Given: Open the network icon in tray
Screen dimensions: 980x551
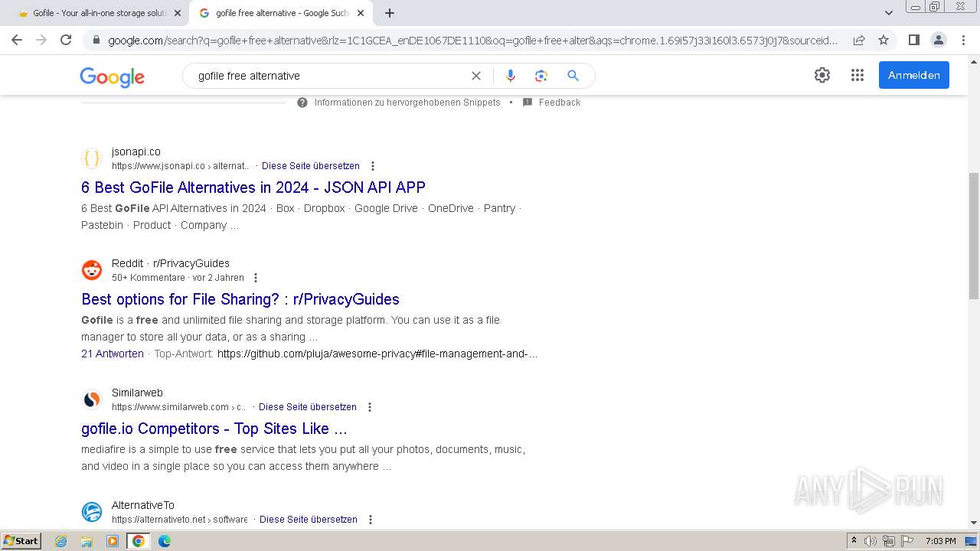Looking at the screenshot, I should coord(888,541).
